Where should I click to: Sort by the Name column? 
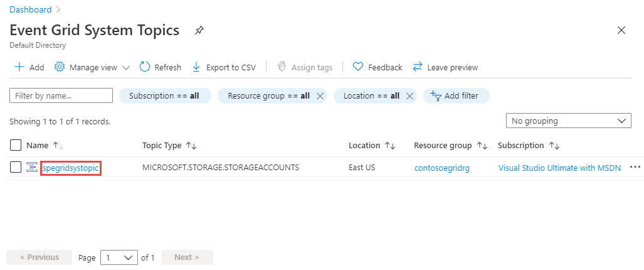pos(45,146)
